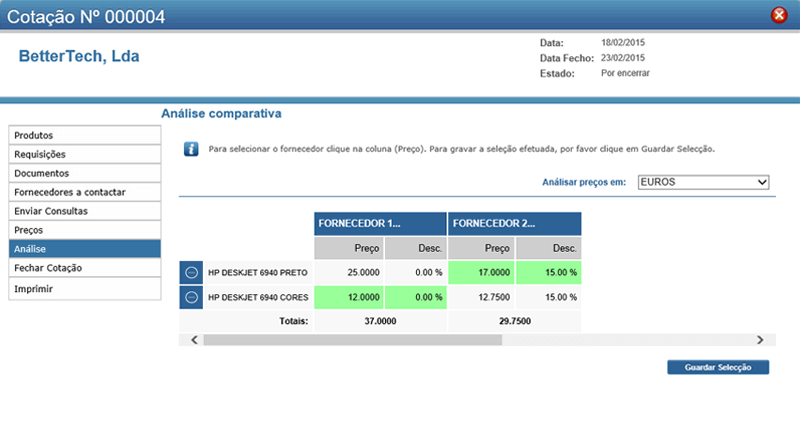Click Fornecedor 1 Preço subheader
Image resolution: width=800 pixels, height=441 pixels.
349,248
